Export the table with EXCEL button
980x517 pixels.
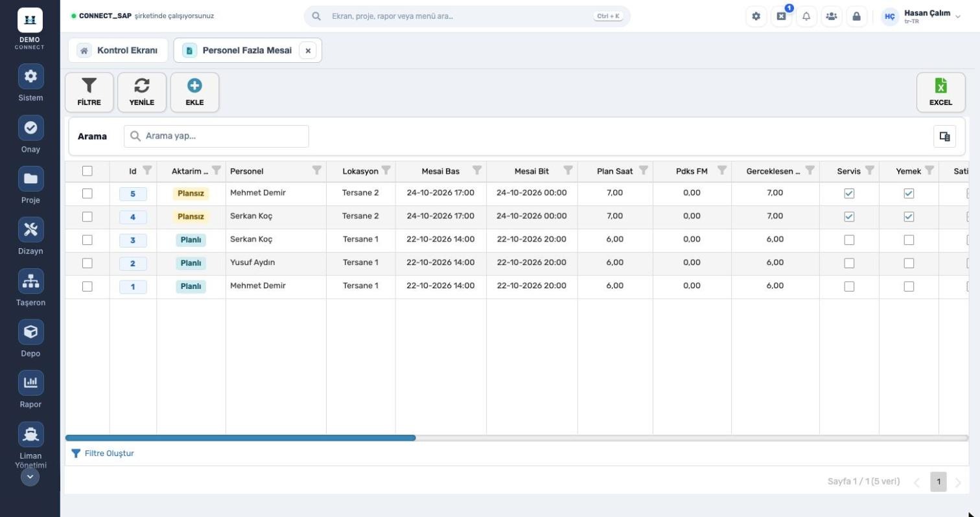pyautogui.click(x=940, y=92)
